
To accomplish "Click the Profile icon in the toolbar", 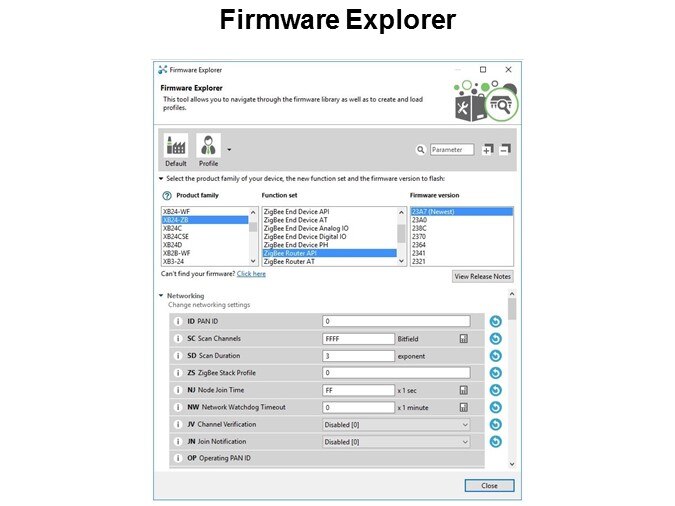I will click(208, 148).
